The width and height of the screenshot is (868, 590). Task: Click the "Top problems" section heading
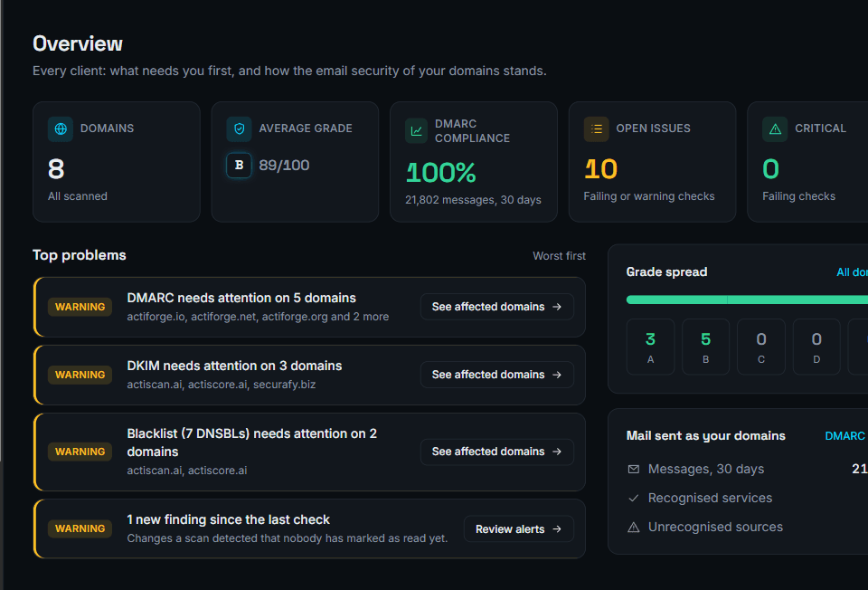click(80, 255)
